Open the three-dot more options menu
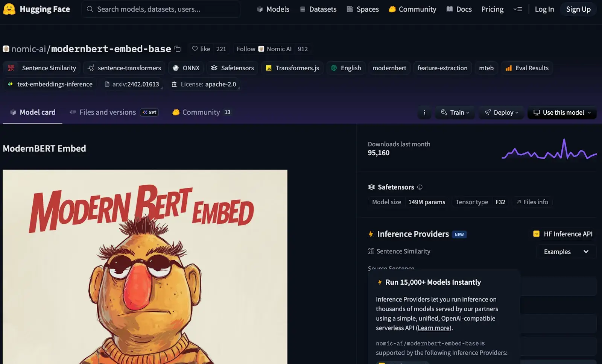602x364 pixels. [424, 112]
